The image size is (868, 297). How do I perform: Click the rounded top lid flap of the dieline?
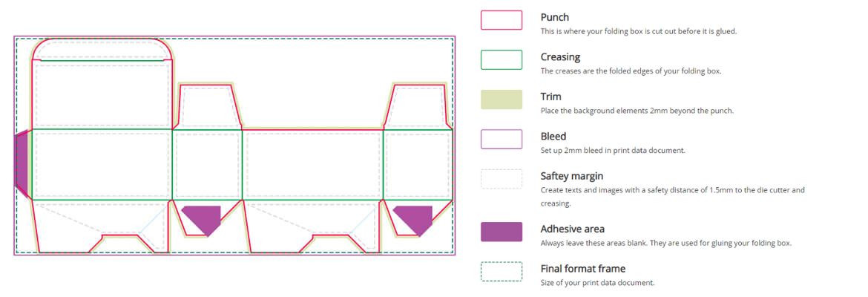pyautogui.click(x=102, y=49)
